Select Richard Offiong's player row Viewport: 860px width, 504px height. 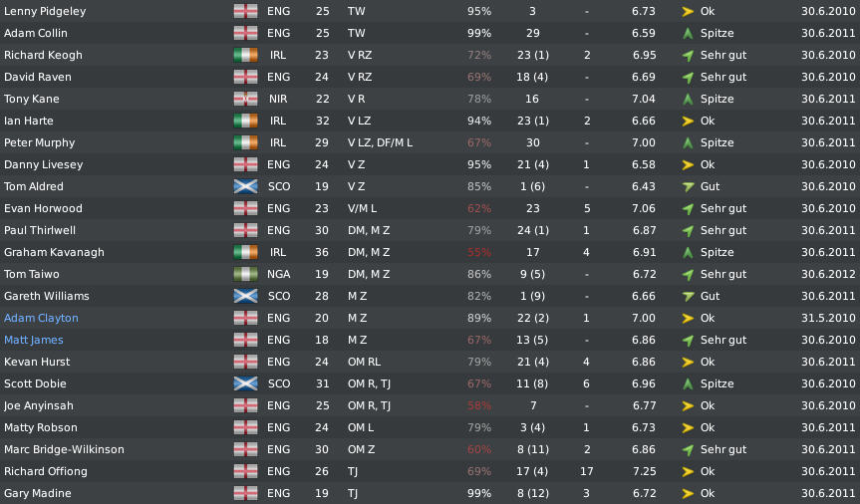click(430, 472)
